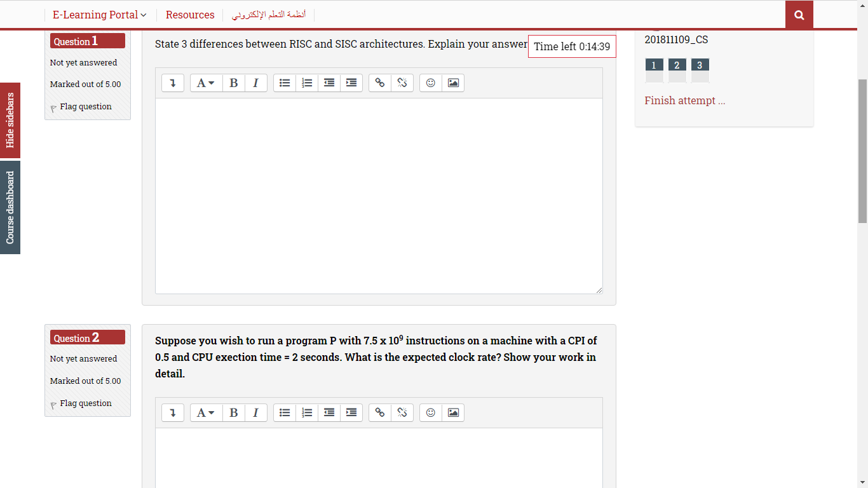Outdent text in Question 1 editor

point(329,83)
